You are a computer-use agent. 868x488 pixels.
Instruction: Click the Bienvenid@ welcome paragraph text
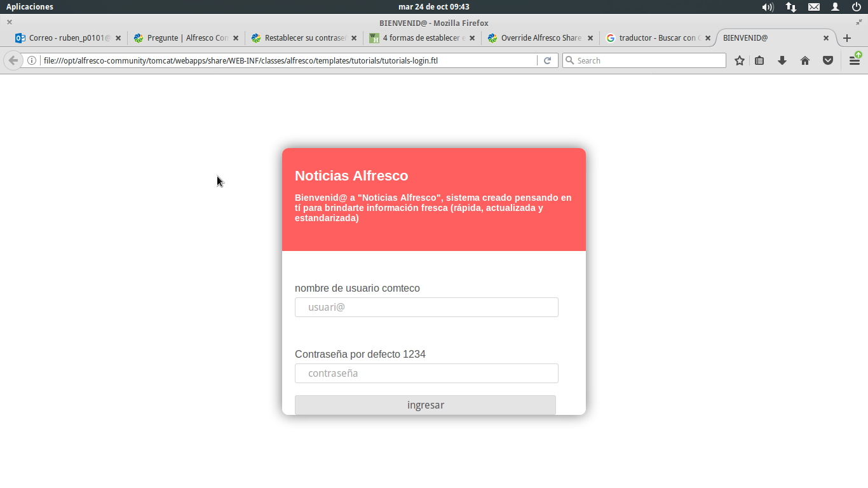[x=433, y=208]
